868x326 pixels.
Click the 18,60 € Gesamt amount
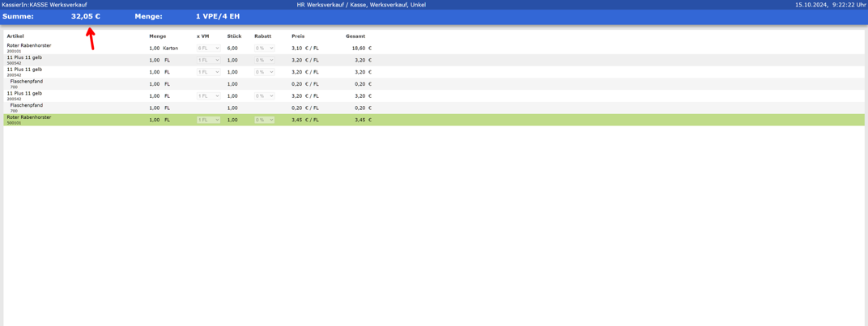click(360, 49)
